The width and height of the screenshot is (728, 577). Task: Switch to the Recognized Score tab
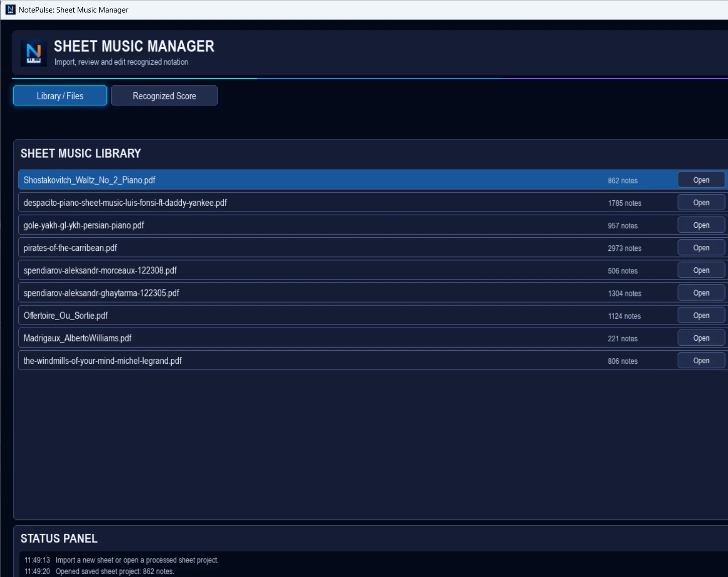pyautogui.click(x=164, y=96)
